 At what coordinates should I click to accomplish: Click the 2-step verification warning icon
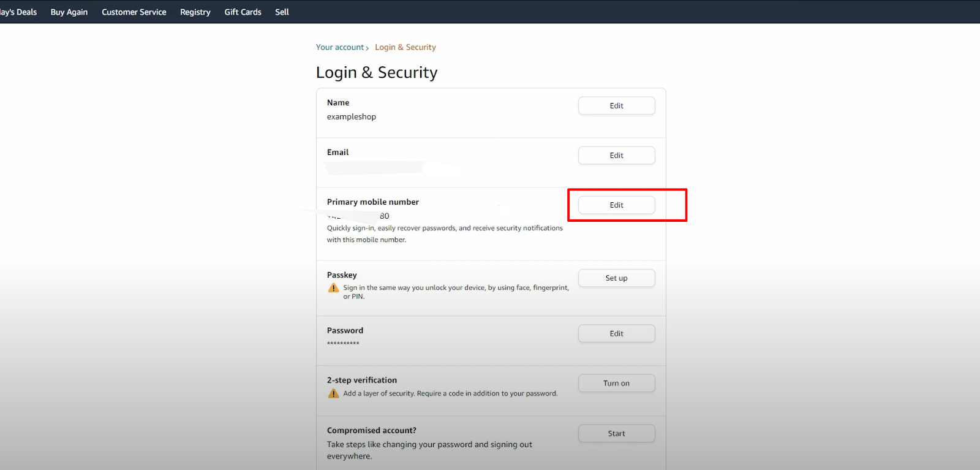(x=333, y=393)
